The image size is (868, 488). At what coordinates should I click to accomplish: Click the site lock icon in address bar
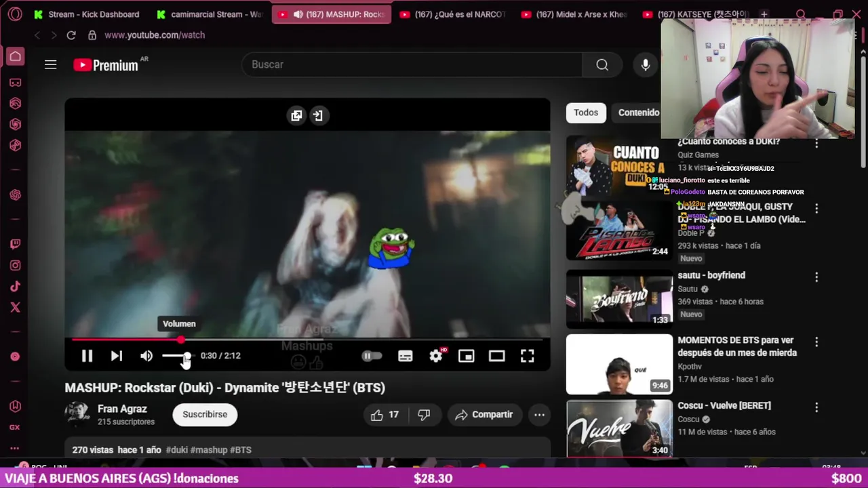pyautogui.click(x=92, y=35)
